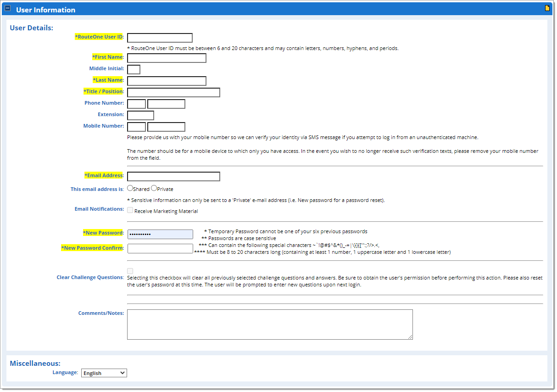This screenshot has height=392, width=557.
Task: Click the Middle Initial field
Action: (134, 69)
